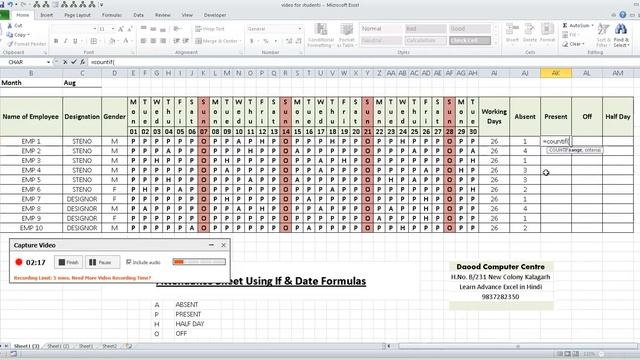Click the Cut scissors icon
This screenshot has width=640, height=360.
click(x=10, y=26)
